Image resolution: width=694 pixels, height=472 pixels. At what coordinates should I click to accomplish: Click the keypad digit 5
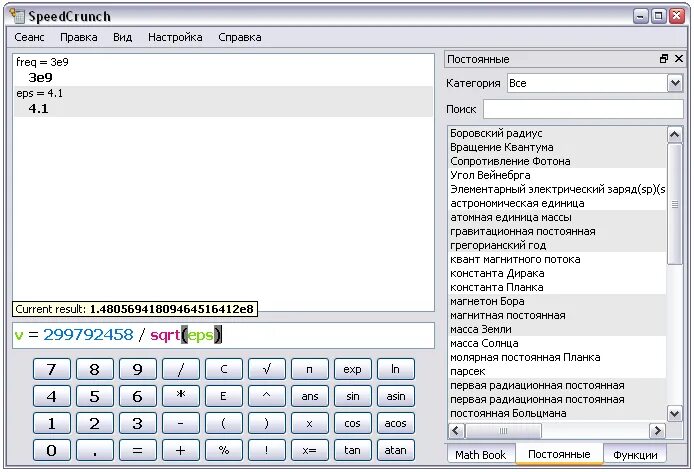coord(94,396)
